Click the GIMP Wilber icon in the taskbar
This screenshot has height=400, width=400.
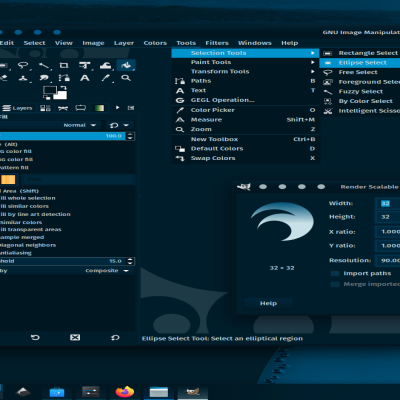(192, 391)
